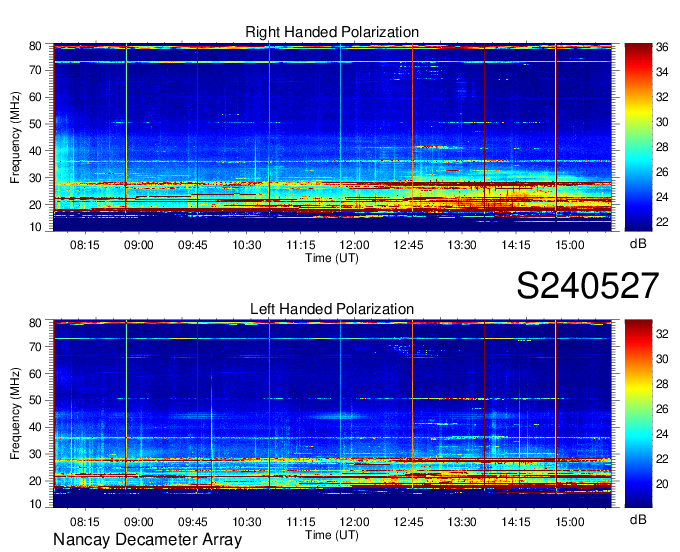Image resolution: width=680 pixels, height=552 pixels.
Task: Click the 09:00 tick on the upper time axis
Action: coord(139,245)
